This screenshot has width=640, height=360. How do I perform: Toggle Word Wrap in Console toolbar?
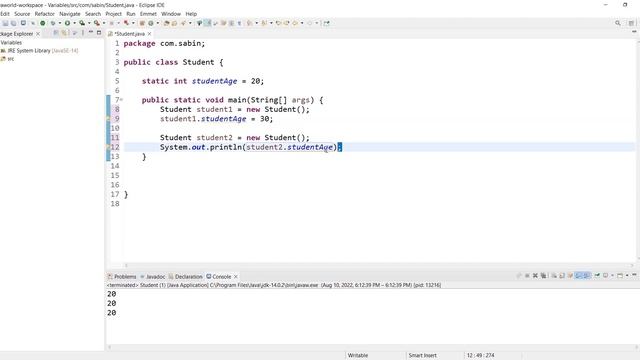point(570,276)
